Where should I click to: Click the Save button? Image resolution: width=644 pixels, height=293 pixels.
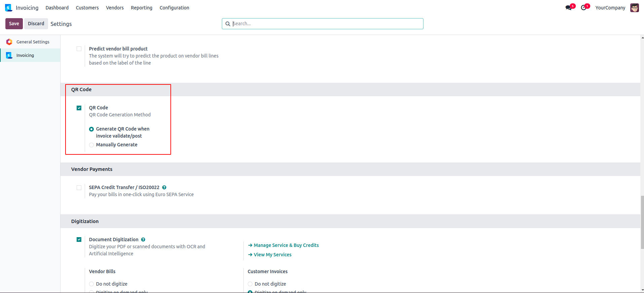[x=14, y=24]
